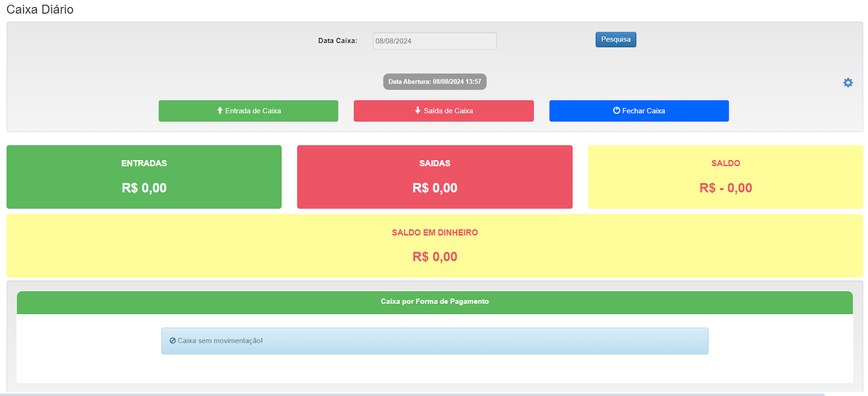Click the Fechar Caixa blue button
This screenshot has height=396, width=868.
[639, 111]
